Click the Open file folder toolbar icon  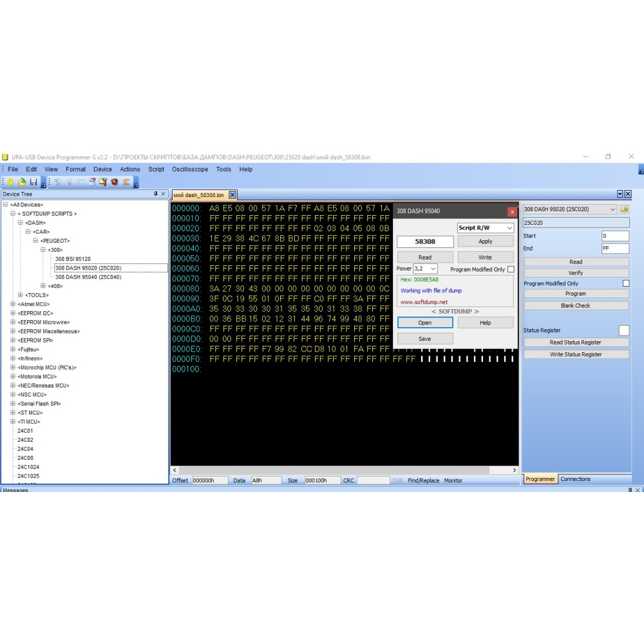click(22, 182)
